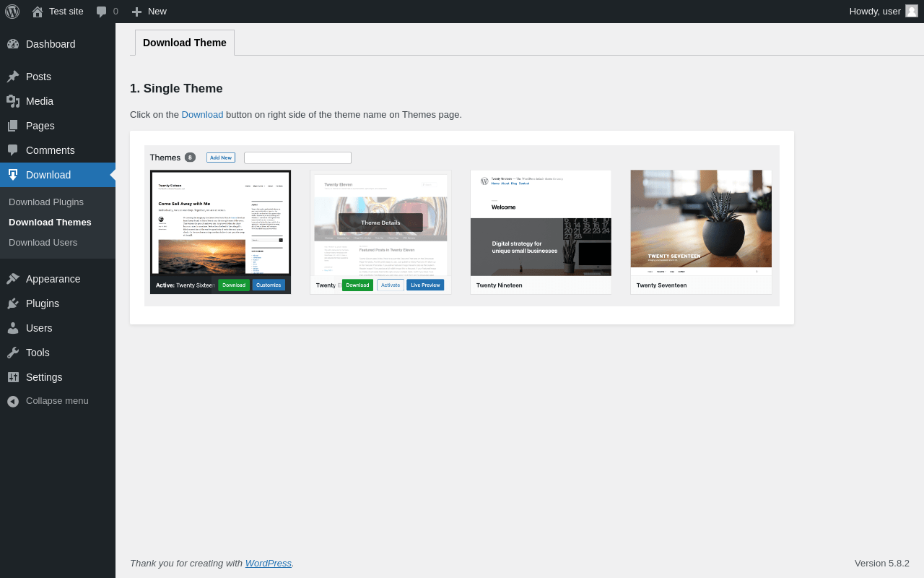Open the Users menu label

[x=39, y=328]
